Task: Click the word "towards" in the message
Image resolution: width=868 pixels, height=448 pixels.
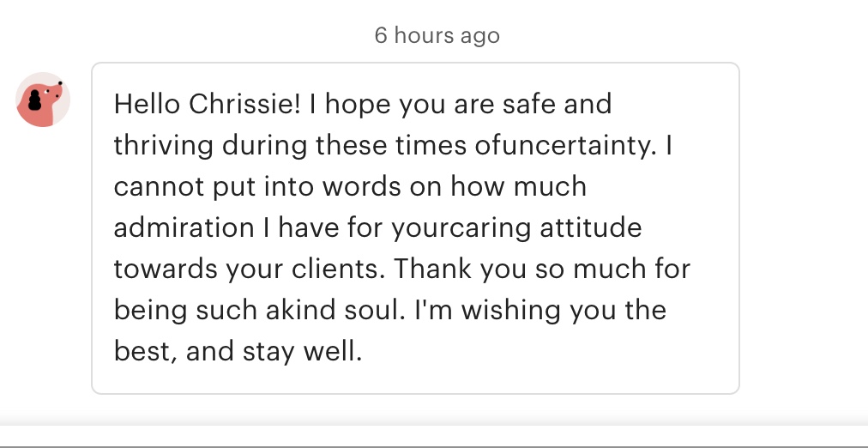Action: tap(166, 269)
